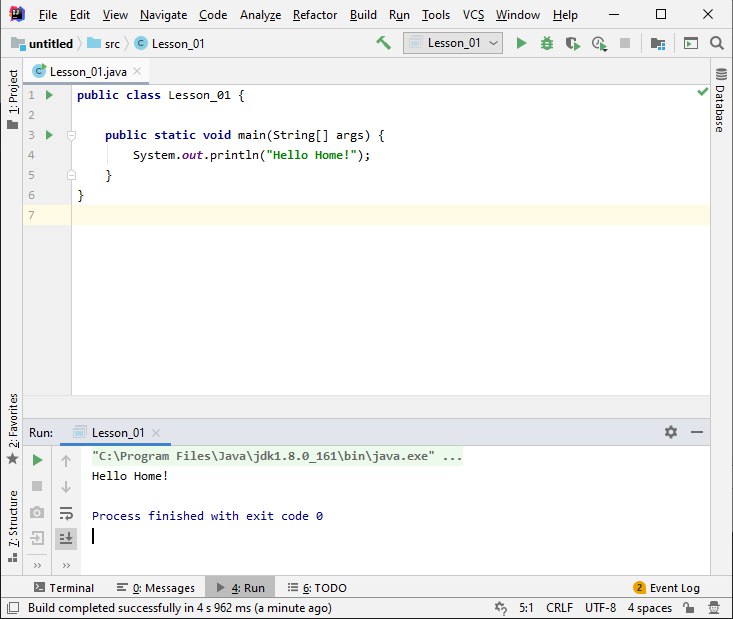733x619 pixels.
Task: Rerun Lesson_01 from the Run panel
Action: click(x=37, y=461)
